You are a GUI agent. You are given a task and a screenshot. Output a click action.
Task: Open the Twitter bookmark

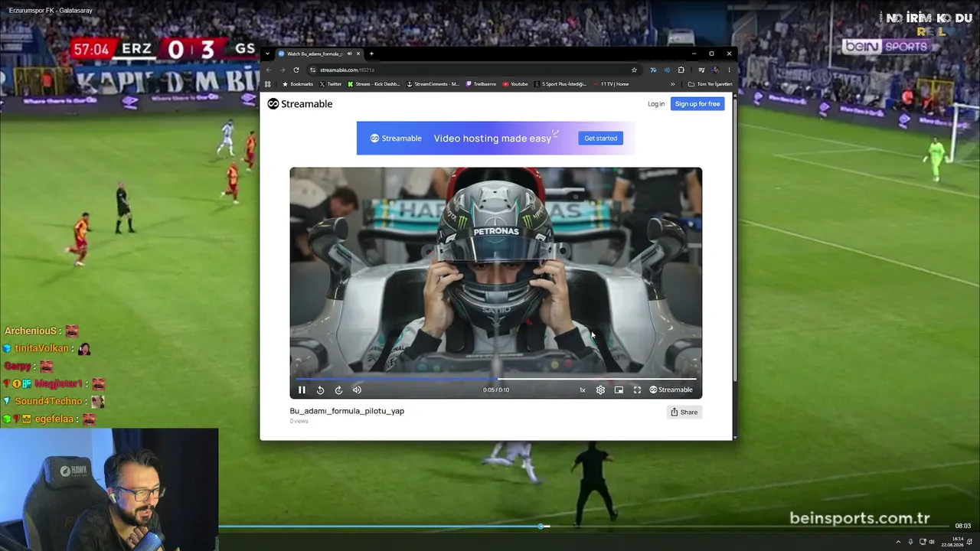[331, 84]
